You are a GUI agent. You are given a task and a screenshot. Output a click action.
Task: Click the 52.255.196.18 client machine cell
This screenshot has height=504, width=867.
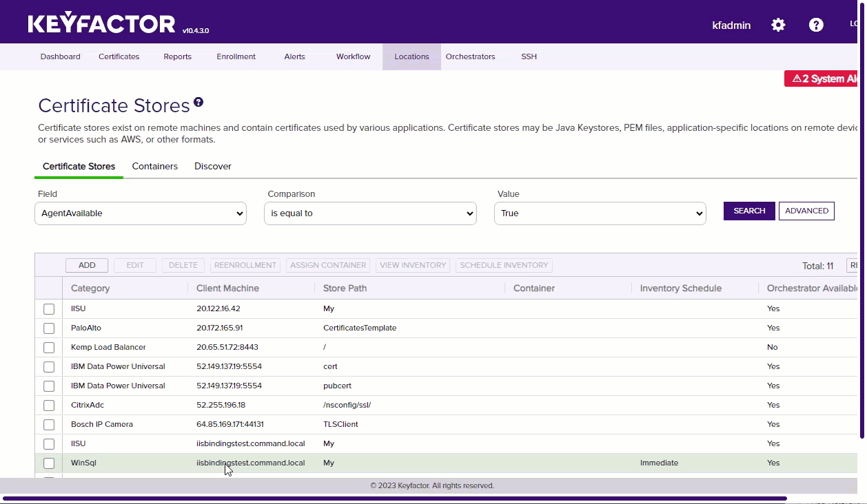pyautogui.click(x=221, y=405)
